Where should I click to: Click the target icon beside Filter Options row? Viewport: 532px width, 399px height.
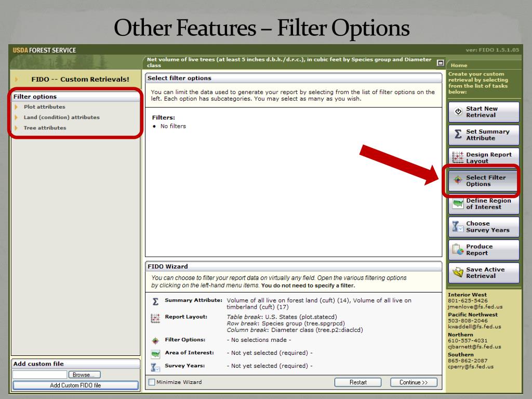point(155,340)
